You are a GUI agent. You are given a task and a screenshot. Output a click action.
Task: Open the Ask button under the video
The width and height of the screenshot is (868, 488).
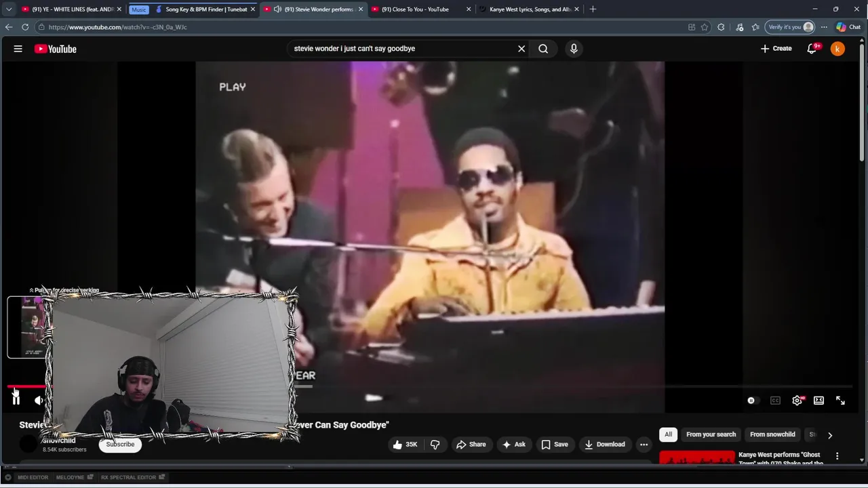[x=513, y=445]
